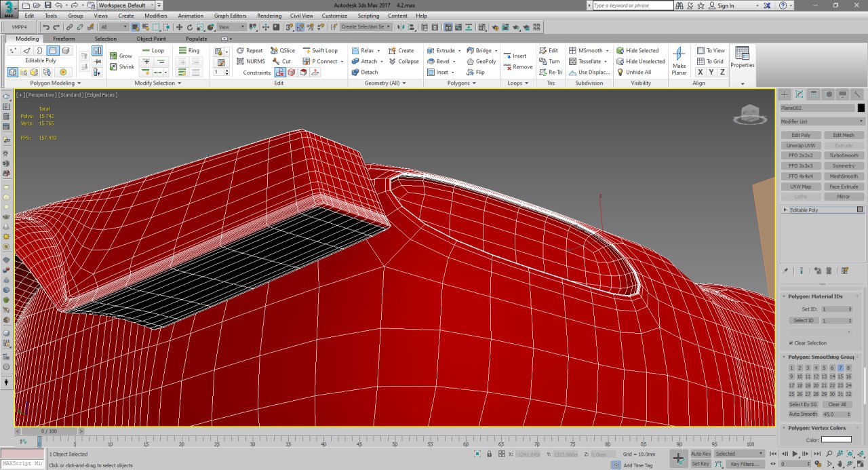Toggle smoothing group 1
Screen dimensions: 868x470
pos(791,368)
